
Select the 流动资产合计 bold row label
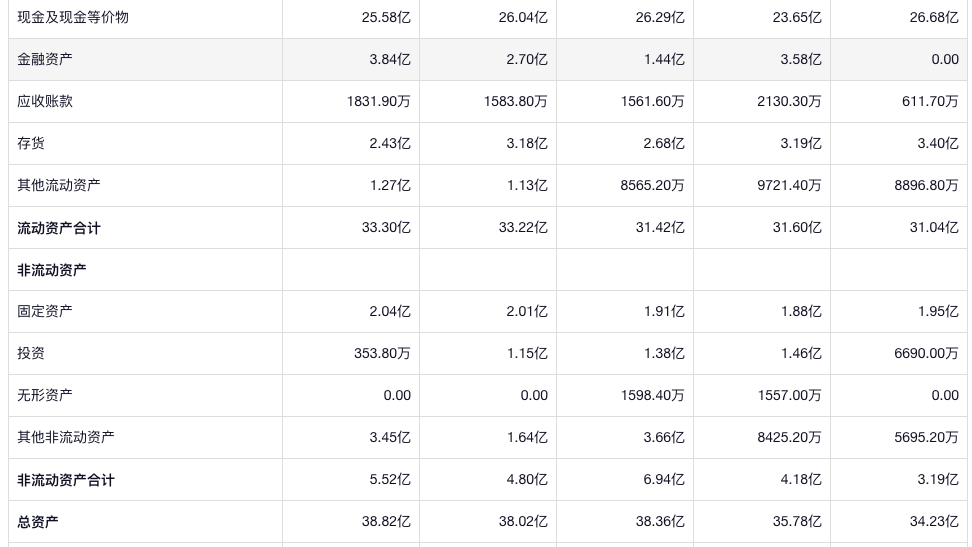point(59,228)
